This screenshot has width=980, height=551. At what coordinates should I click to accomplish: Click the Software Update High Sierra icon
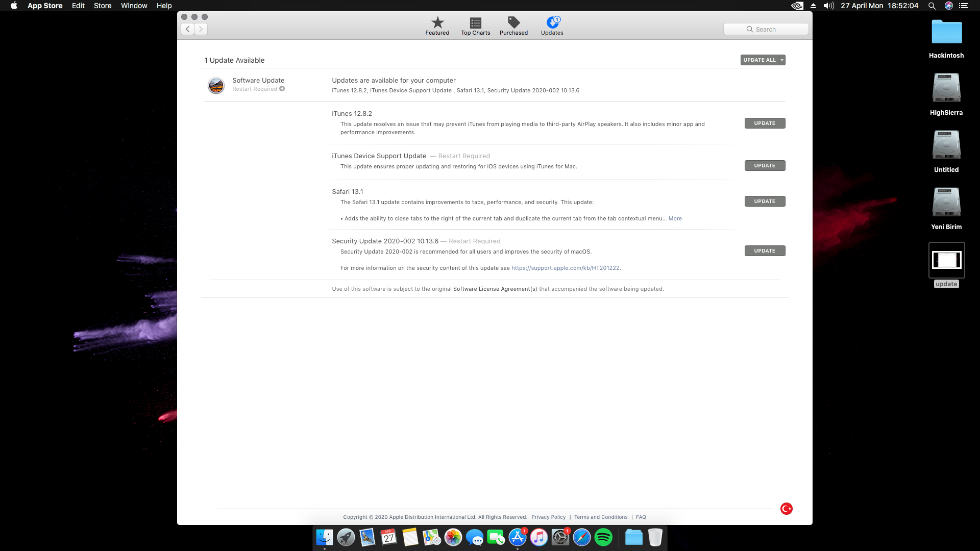tap(216, 85)
